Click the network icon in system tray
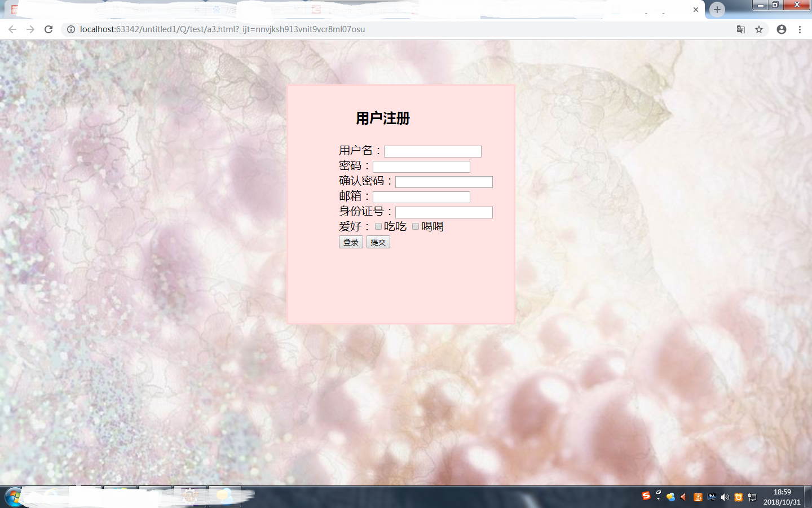812x508 pixels. [752, 497]
